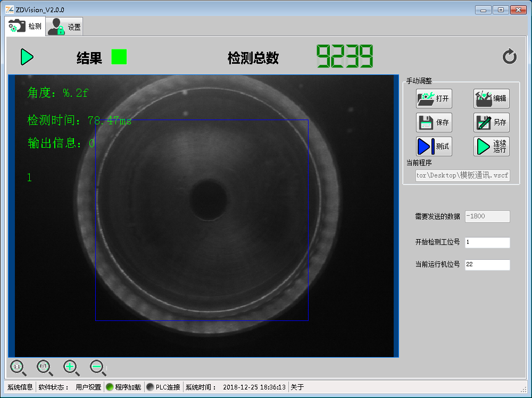
Task: Edit the 当前运行机位号 field
Action: click(487, 265)
